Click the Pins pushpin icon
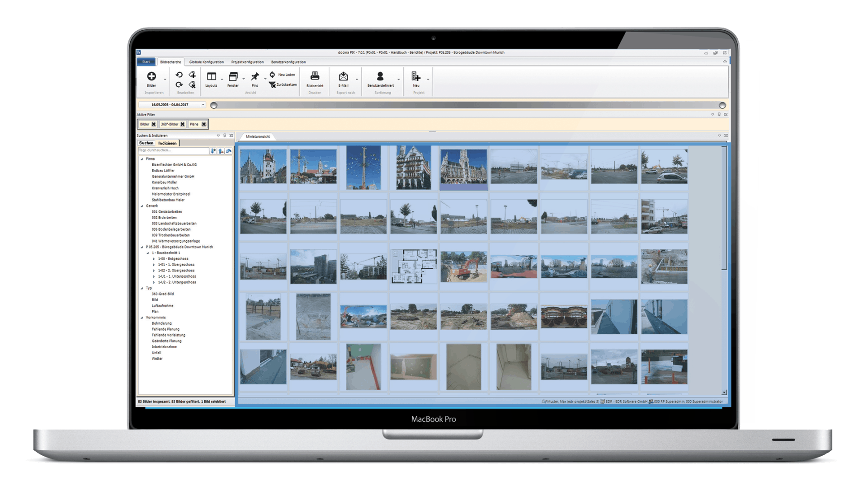The height and width of the screenshot is (486, 868). (x=255, y=76)
